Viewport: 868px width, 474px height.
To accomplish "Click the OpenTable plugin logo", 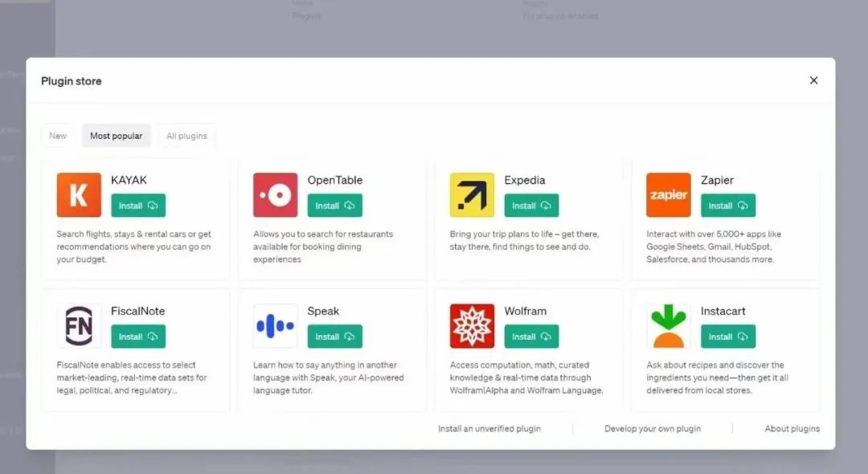I will [275, 195].
